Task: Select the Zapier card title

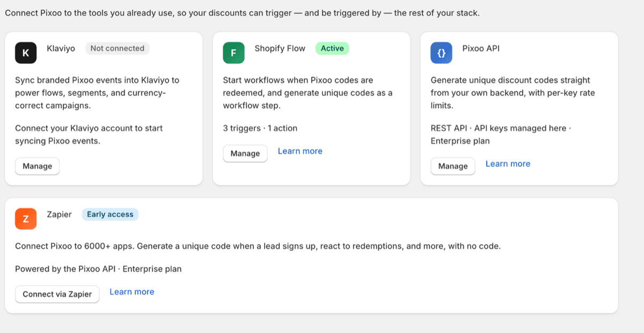Action: (59, 214)
